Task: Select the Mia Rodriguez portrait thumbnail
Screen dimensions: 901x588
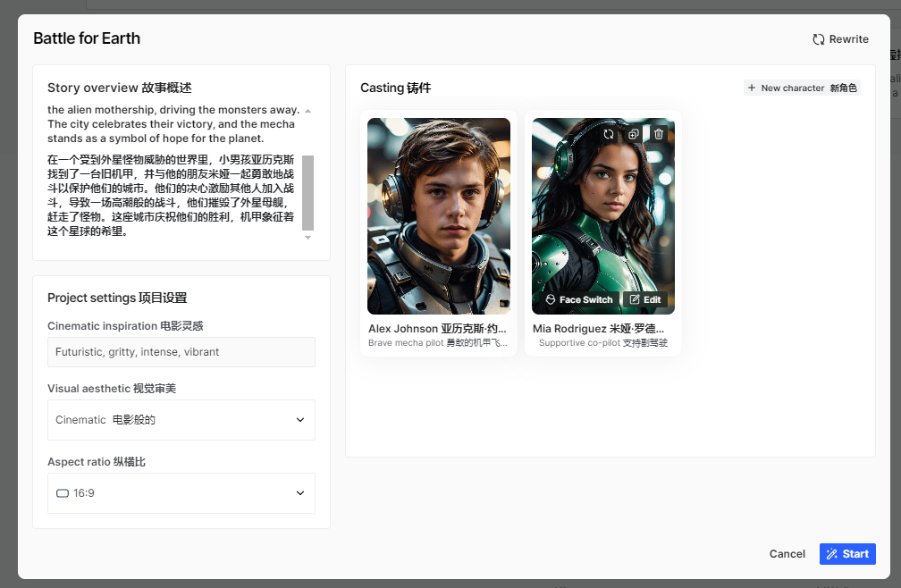Action: (x=602, y=216)
